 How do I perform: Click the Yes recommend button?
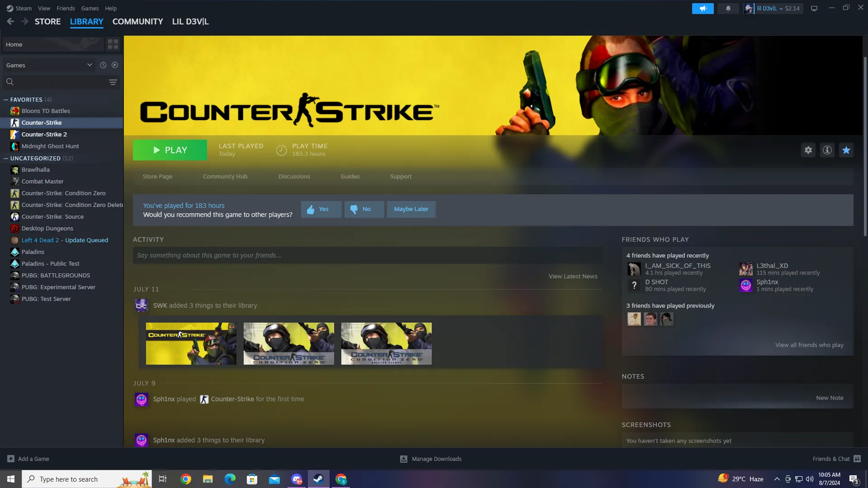coord(321,209)
